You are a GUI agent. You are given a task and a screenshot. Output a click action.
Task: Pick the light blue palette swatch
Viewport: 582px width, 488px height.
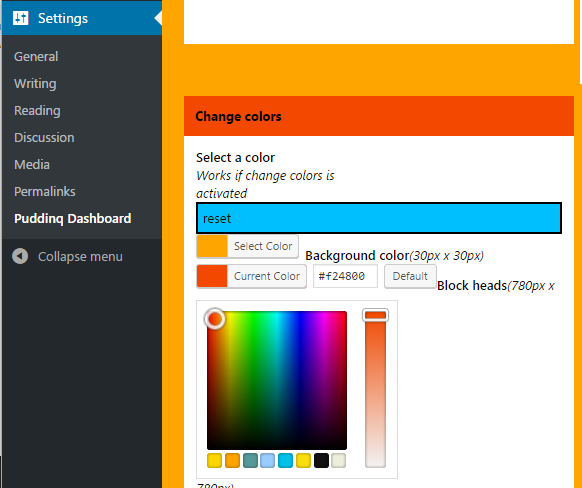pyautogui.click(x=268, y=461)
